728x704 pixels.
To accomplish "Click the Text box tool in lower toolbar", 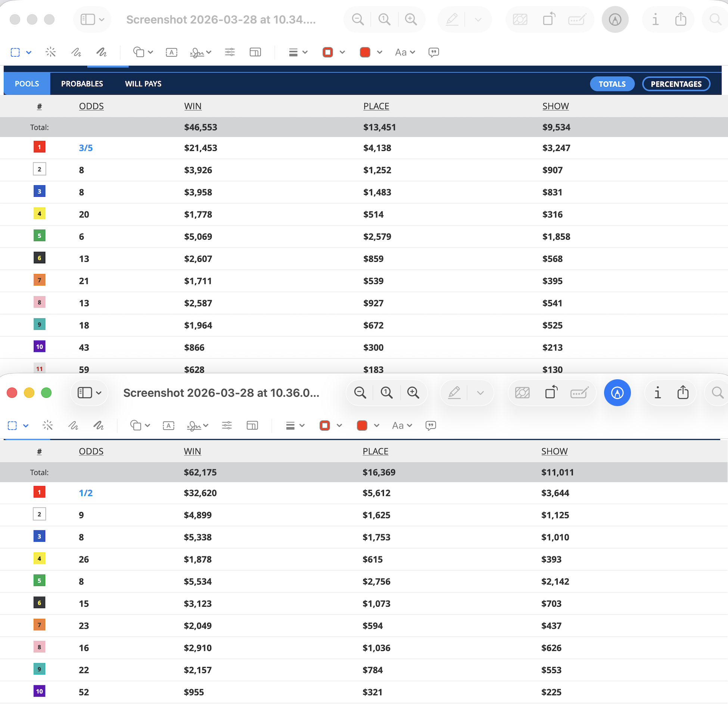I will (168, 426).
